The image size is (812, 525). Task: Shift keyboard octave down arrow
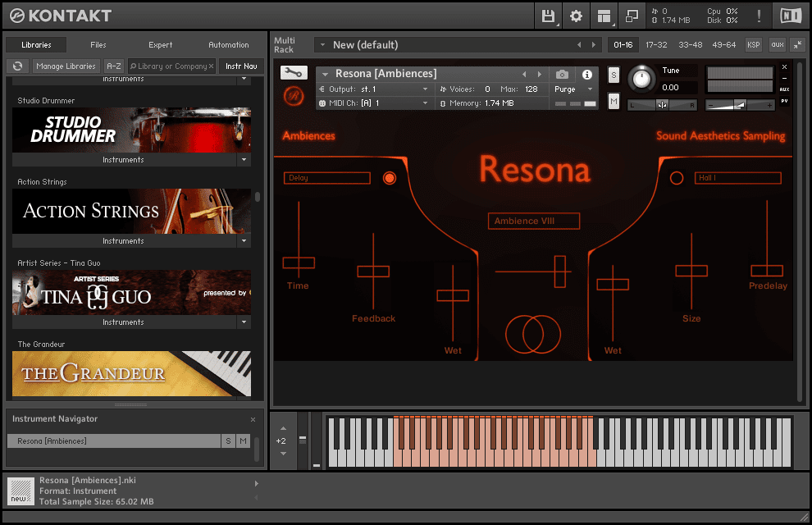283,454
